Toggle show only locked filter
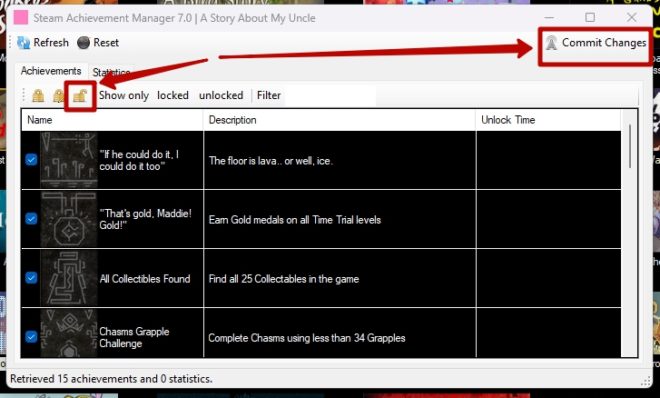This screenshot has height=398, width=660. click(173, 96)
